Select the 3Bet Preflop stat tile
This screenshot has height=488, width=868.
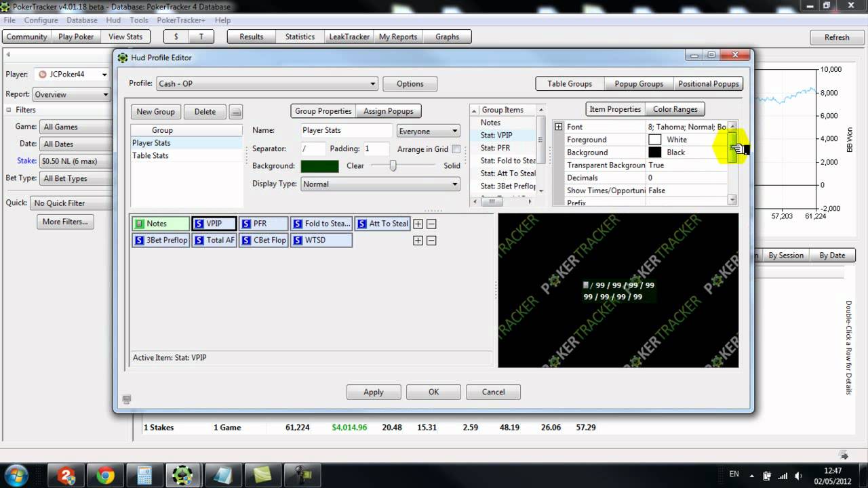[161, 240]
